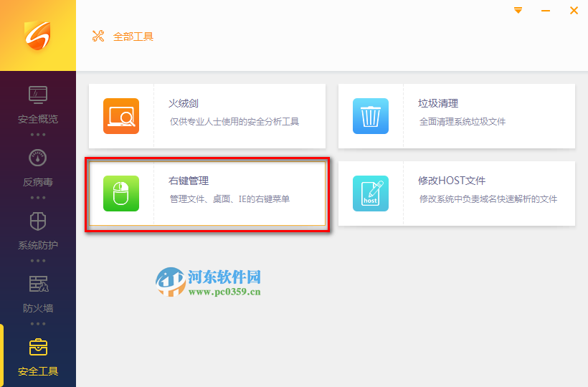Launch the 火绒剑 orange laptop icon
The height and width of the screenshot is (387, 588).
tap(121, 116)
